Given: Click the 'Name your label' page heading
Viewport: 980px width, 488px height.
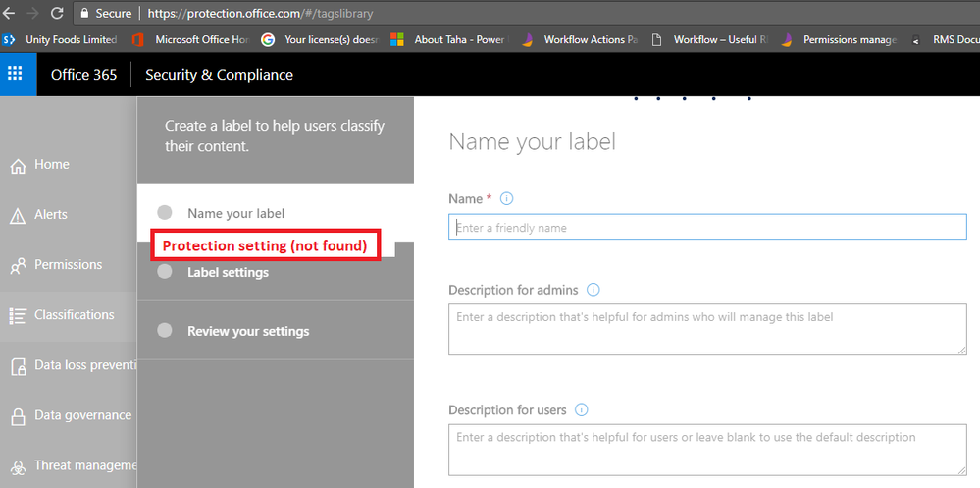Looking at the screenshot, I should point(533,142).
